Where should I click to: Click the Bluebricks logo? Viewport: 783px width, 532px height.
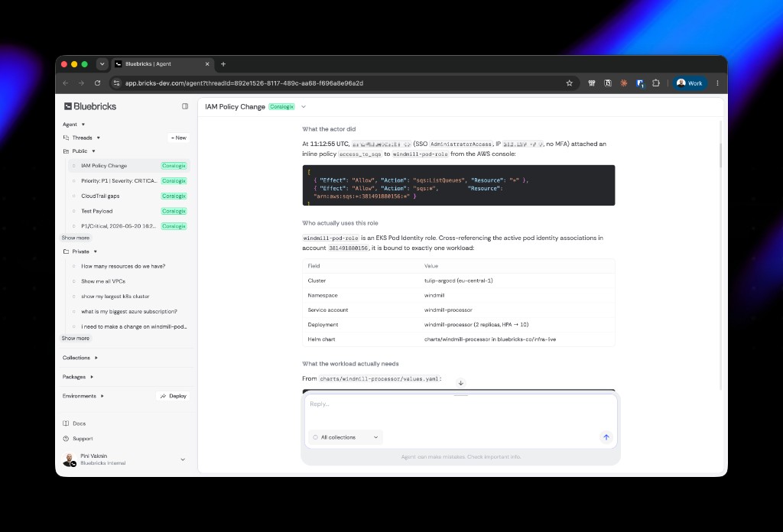90,106
